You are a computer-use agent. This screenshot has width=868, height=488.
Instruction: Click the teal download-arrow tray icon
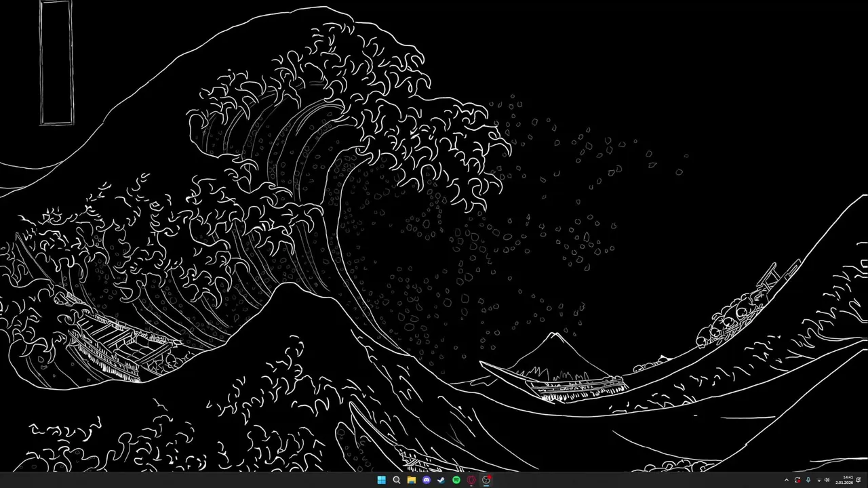(x=808, y=480)
